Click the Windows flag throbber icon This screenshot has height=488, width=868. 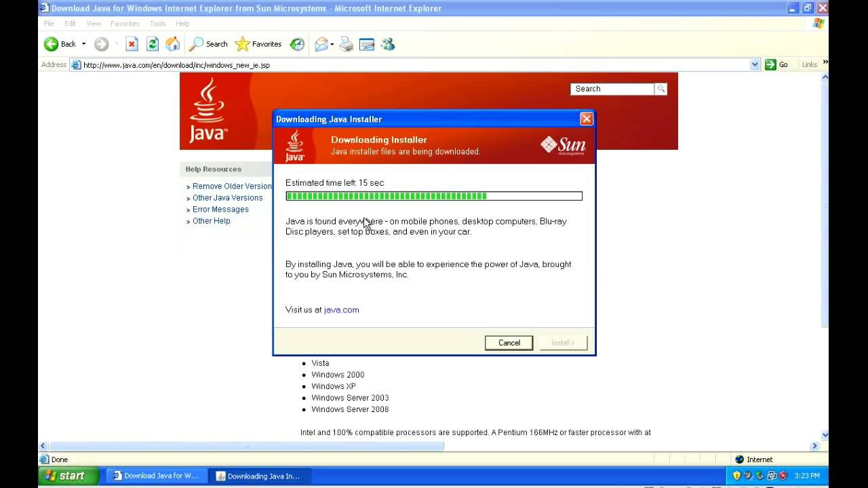click(x=818, y=23)
